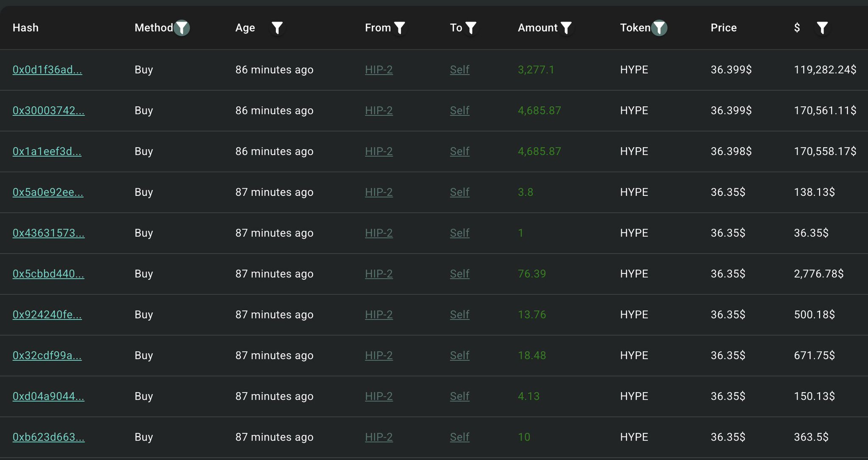Click the Hash column header
Screen dimensions: 868x460
(25, 28)
